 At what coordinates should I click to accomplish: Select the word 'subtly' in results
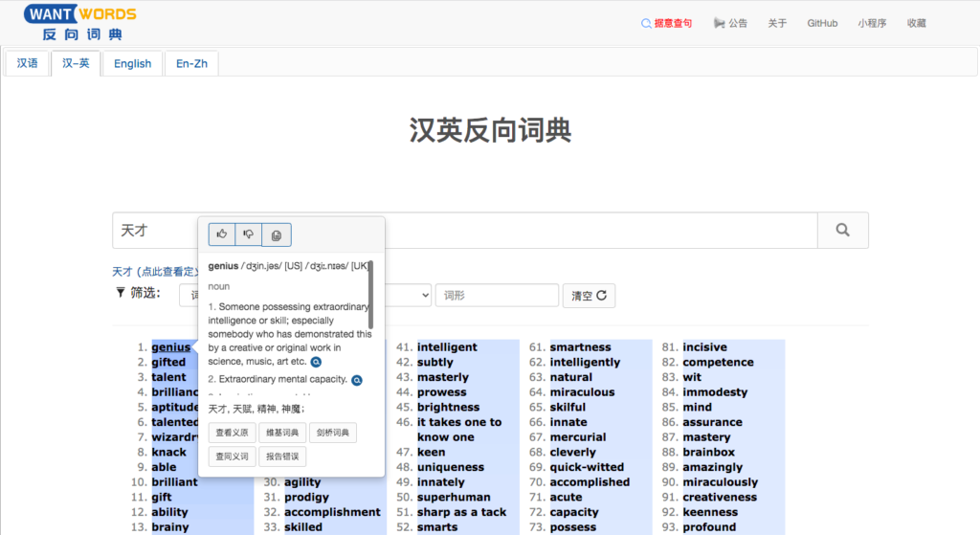(435, 362)
